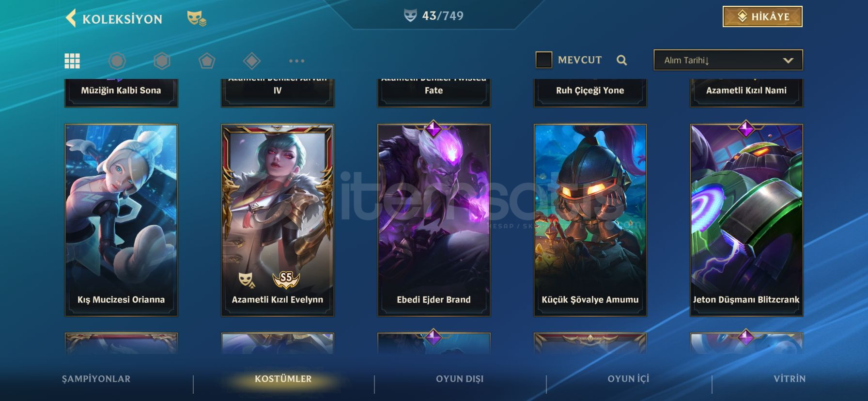Open the Oyun İçi tab

click(628, 379)
